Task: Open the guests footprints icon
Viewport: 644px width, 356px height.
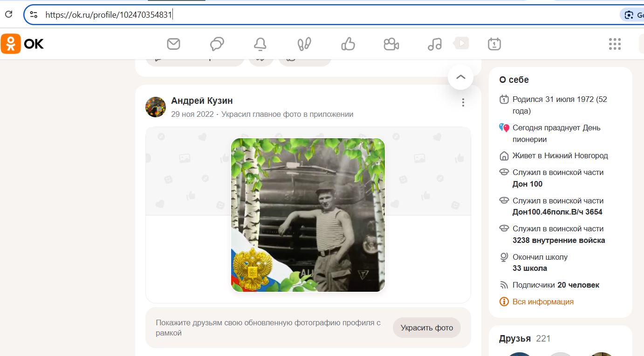Action: [x=304, y=44]
